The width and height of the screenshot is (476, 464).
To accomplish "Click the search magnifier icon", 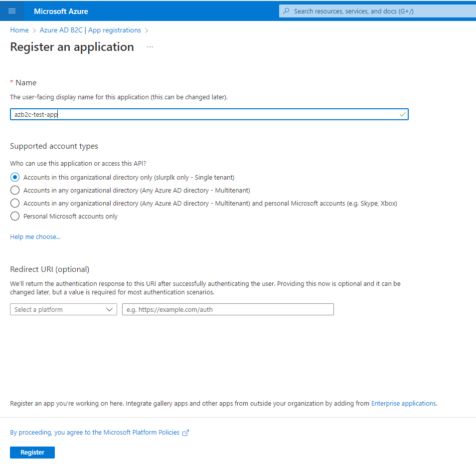I will [286, 11].
